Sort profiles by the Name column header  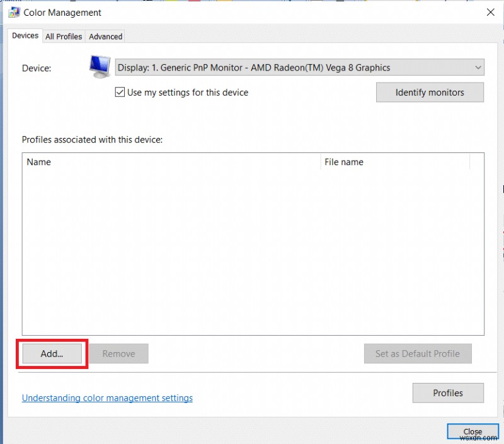[x=38, y=162]
